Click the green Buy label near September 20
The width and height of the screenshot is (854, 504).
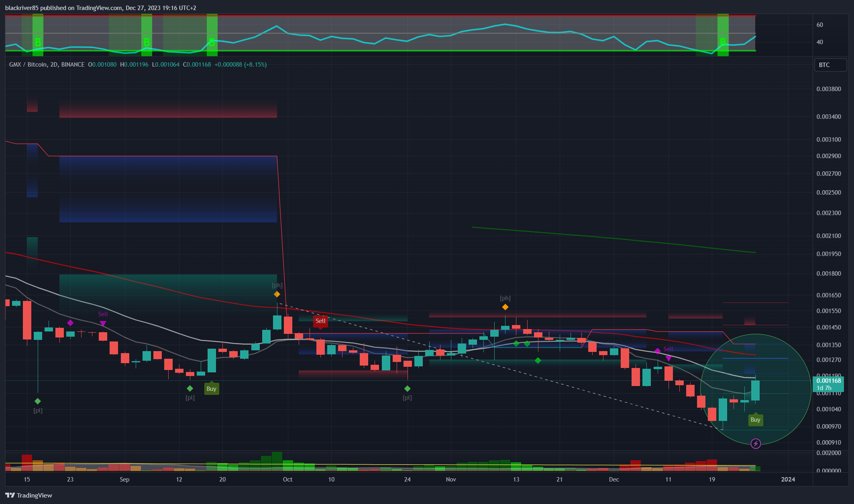tap(212, 388)
